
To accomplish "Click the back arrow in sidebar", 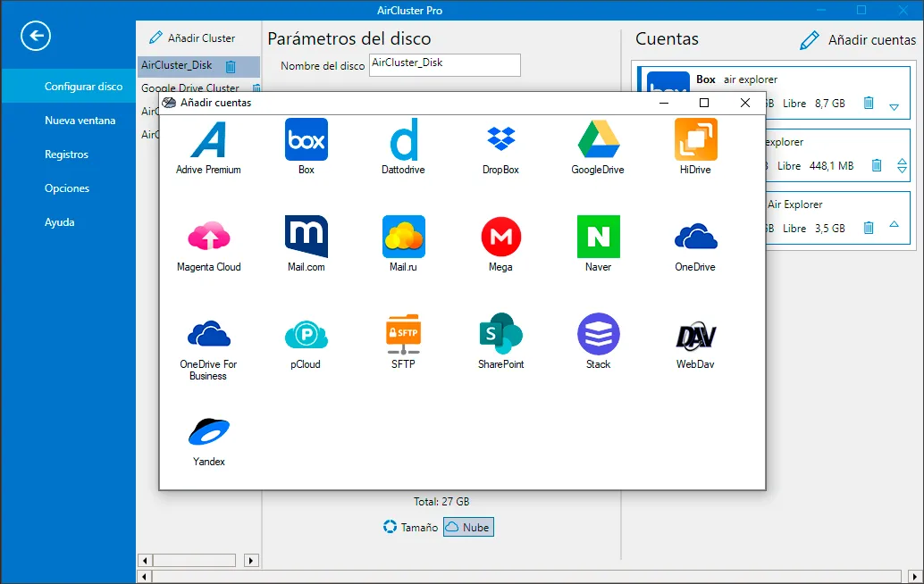I will tap(36, 36).
